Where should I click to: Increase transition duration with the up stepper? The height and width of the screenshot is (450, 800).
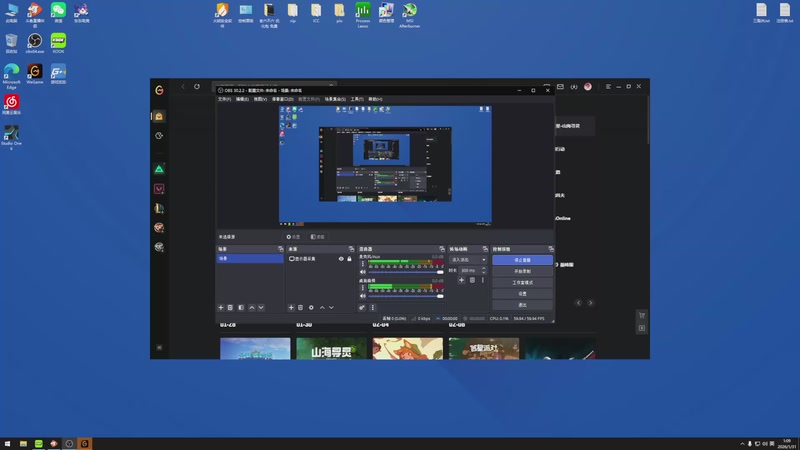(x=484, y=268)
